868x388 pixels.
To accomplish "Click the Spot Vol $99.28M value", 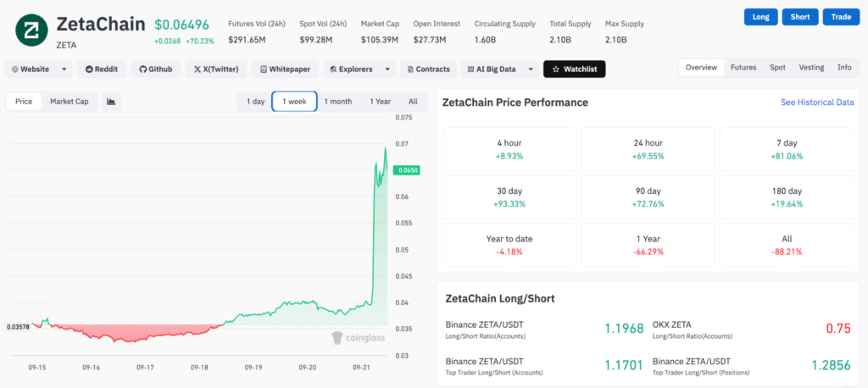I will coord(316,40).
